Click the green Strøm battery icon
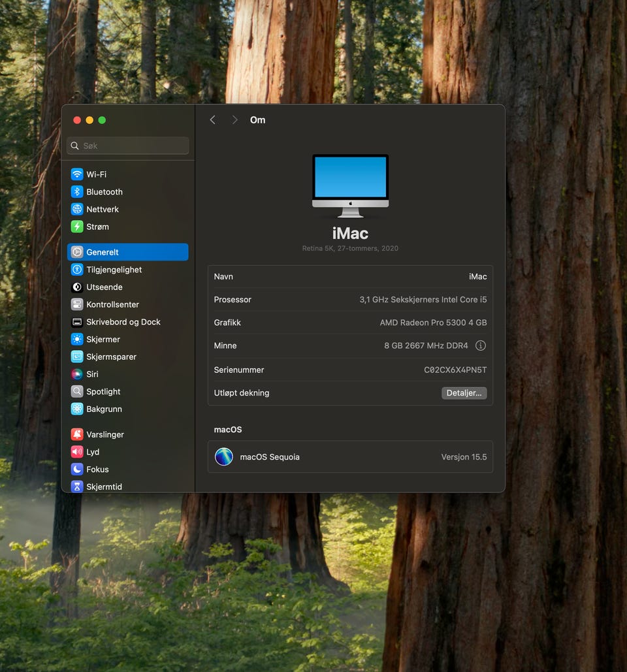 tap(77, 227)
